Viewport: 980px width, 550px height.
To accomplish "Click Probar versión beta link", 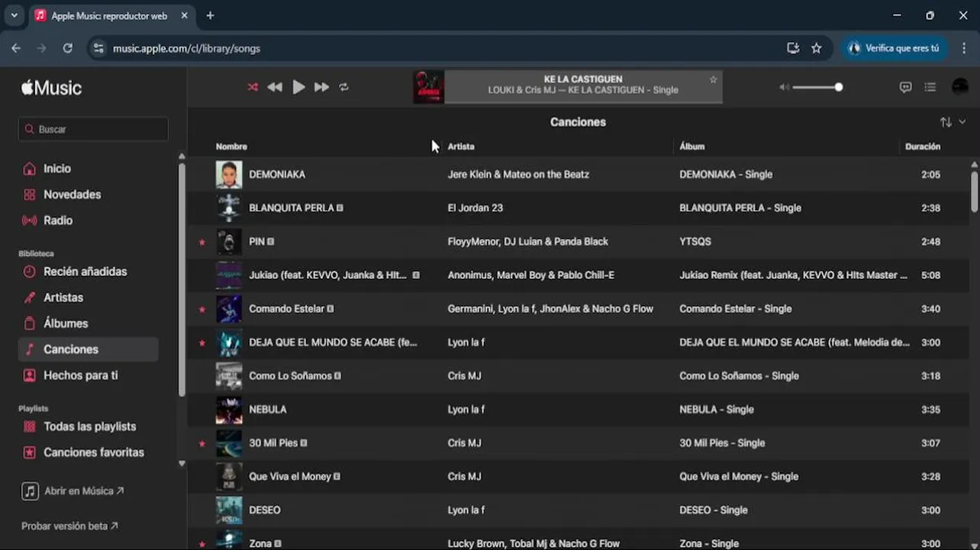I will tap(69, 526).
